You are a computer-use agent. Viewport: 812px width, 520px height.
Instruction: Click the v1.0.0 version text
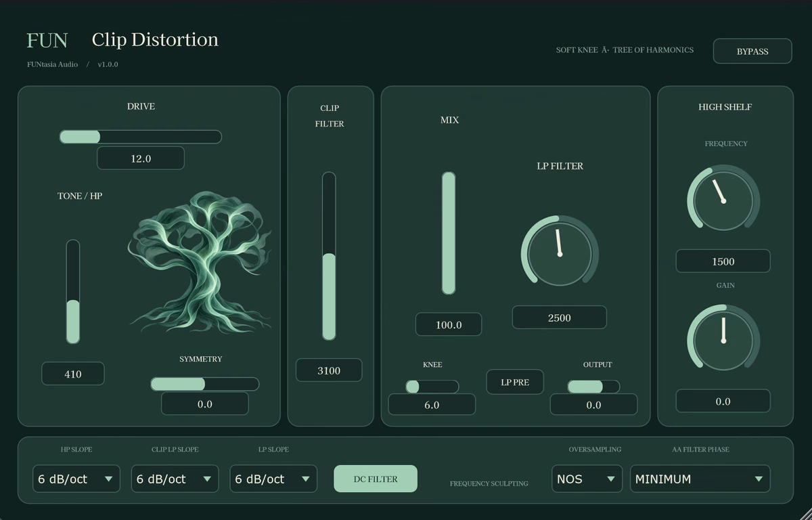[108, 64]
